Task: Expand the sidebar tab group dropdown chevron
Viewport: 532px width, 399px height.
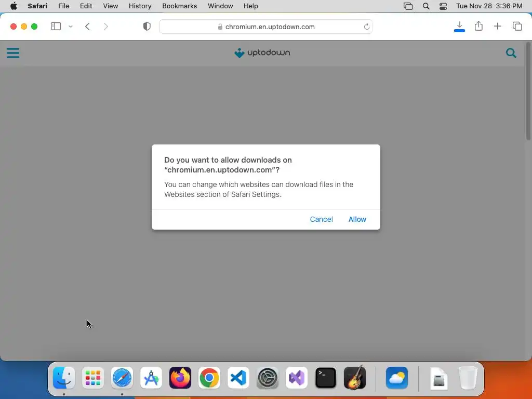Action: 71,26
